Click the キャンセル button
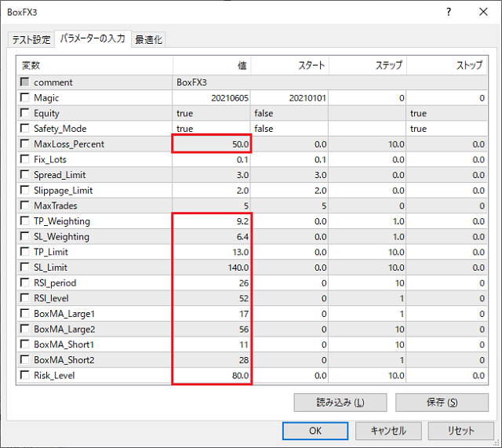The image size is (502, 448). pos(388,431)
